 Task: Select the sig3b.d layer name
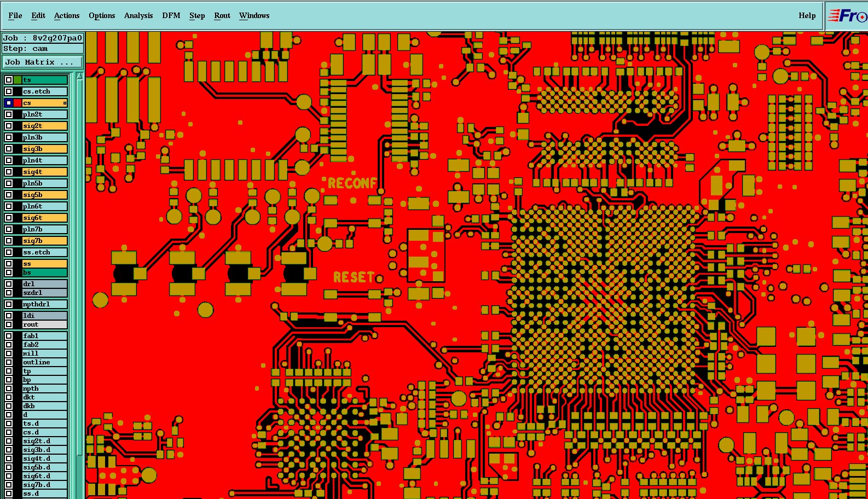tap(45, 450)
